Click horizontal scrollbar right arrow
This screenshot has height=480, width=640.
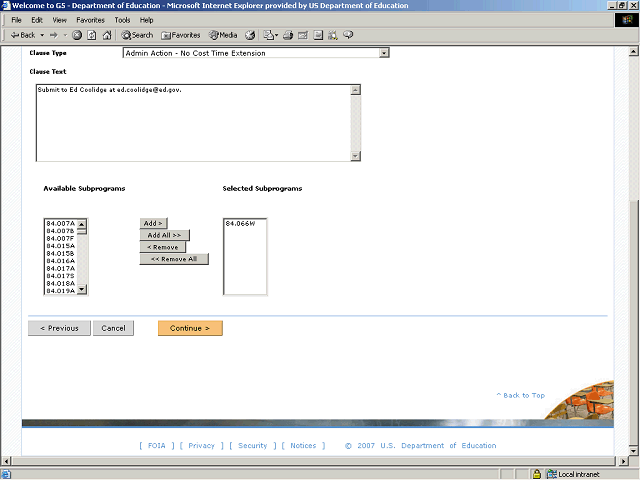tap(623, 461)
